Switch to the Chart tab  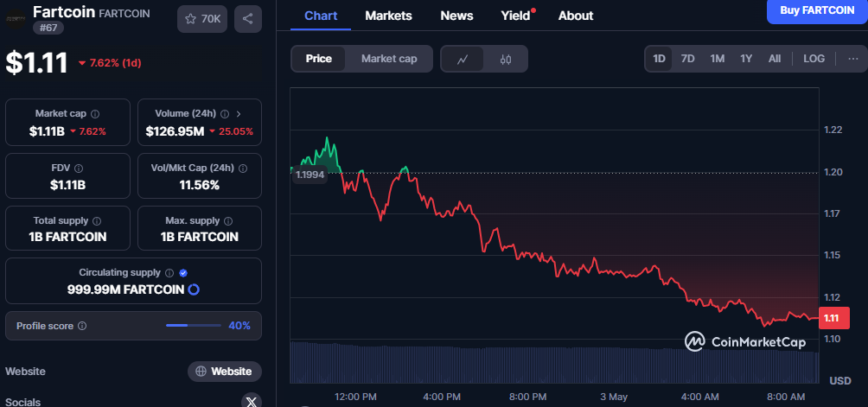pyautogui.click(x=321, y=16)
